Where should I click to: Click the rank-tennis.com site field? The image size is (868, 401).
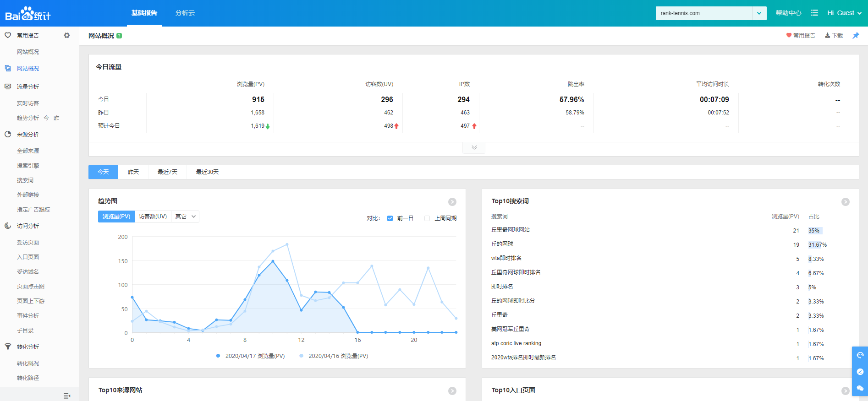704,13
